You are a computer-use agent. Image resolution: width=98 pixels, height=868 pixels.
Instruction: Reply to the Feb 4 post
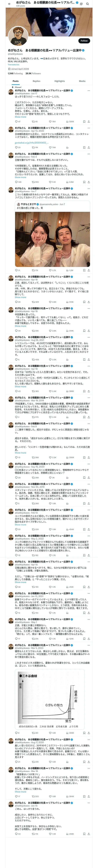click(x=16, y=182)
